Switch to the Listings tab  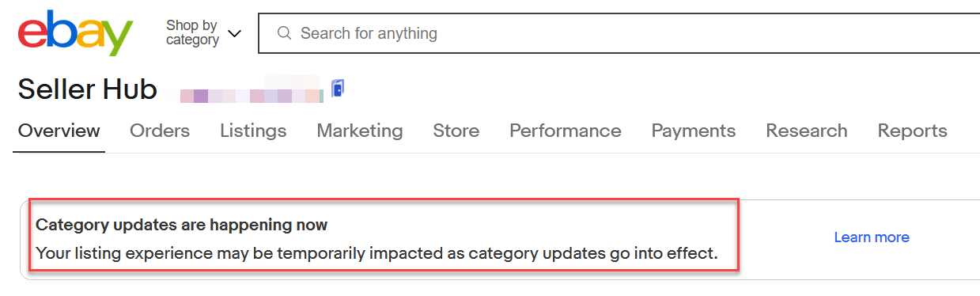253,131
